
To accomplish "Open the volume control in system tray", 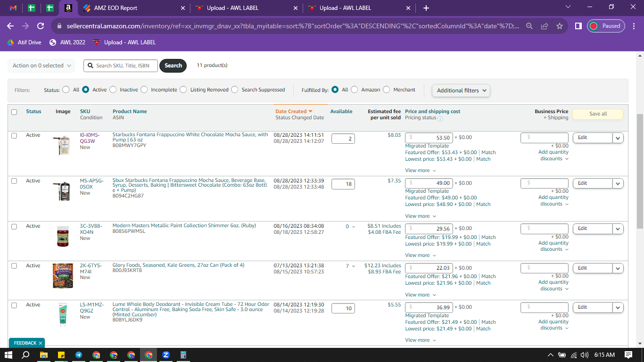I will pyautogui.click(x=585, y=355).
